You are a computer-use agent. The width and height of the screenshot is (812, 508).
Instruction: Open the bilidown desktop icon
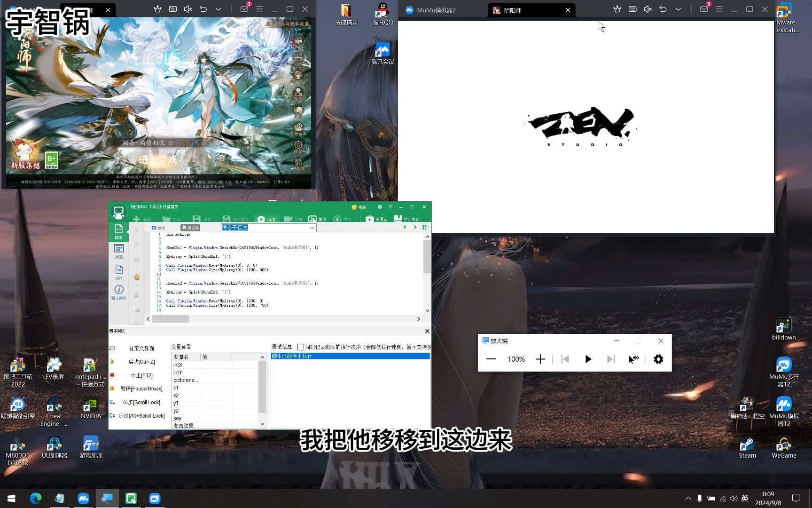(784, 329)
